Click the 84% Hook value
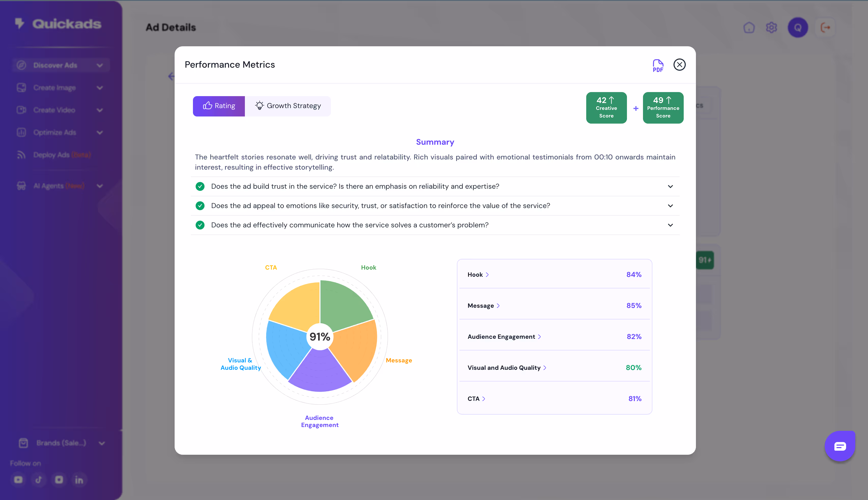 click(634, 274)
